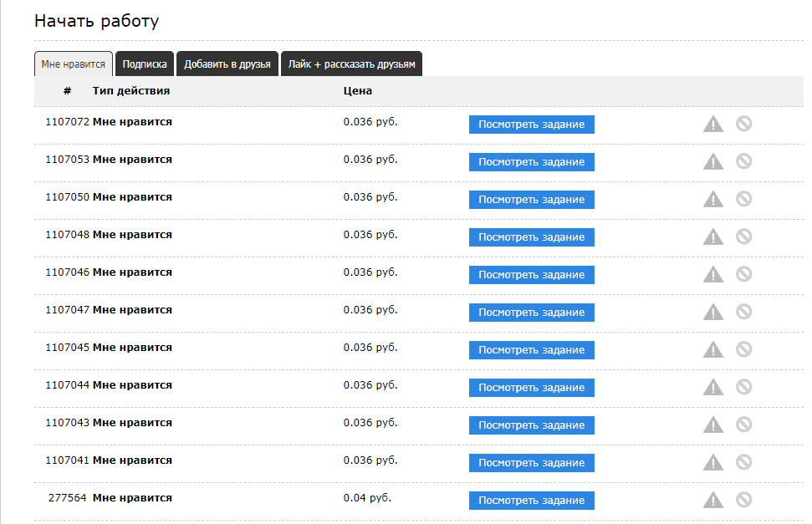812x524 pixels.
Task: Click the task number 1107072
Action: click(68, 122)
